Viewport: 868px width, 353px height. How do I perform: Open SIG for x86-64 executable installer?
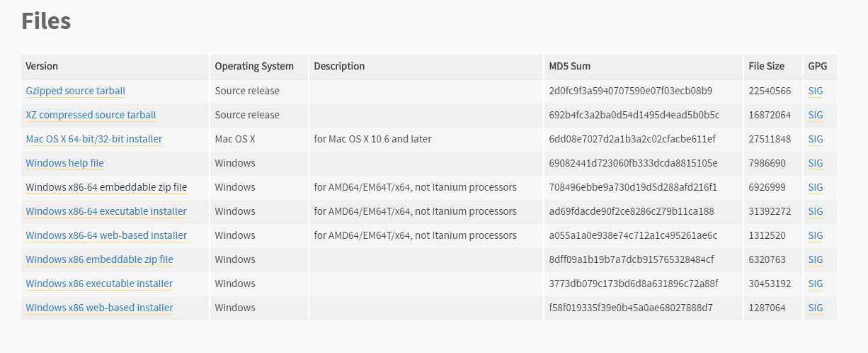coord(816,211)
